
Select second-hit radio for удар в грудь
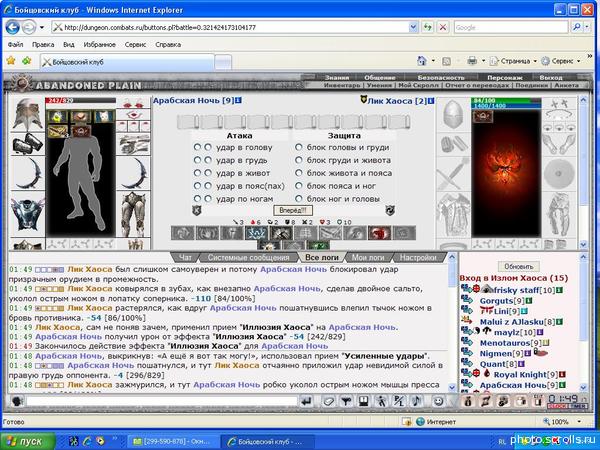(x=208, y=160)
